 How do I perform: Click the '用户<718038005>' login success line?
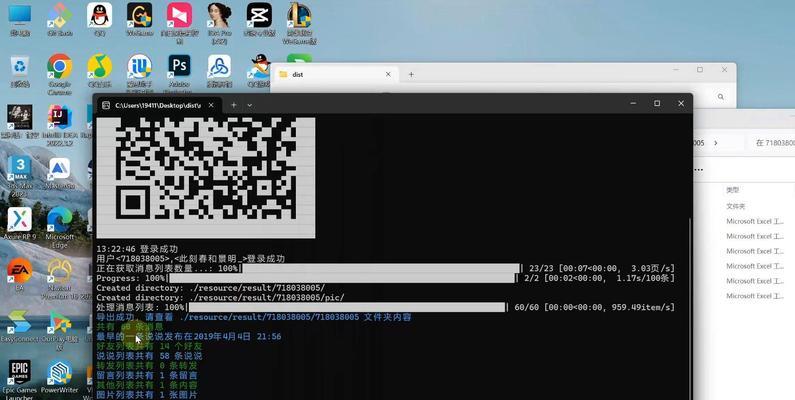tap(191, 259)
